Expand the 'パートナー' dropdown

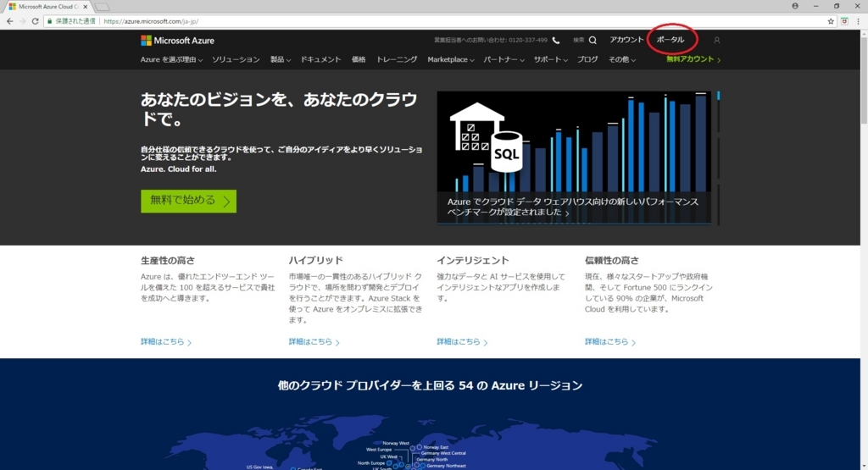[504, 60]
